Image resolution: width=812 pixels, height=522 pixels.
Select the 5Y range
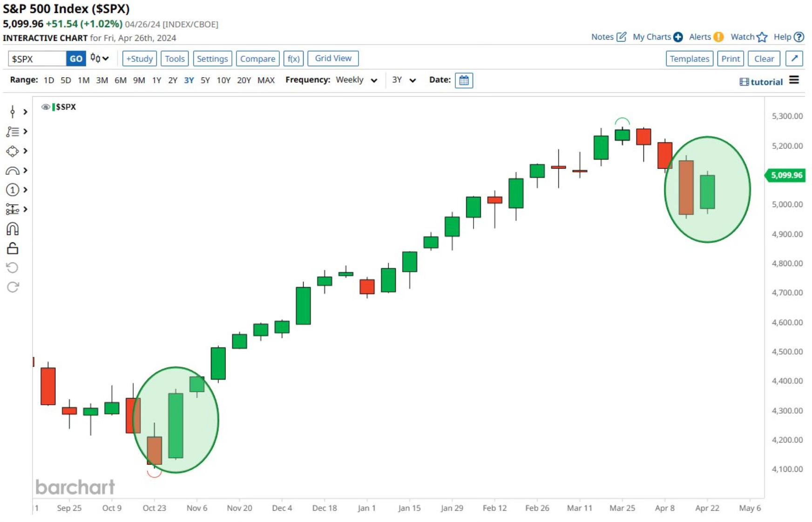205,80
